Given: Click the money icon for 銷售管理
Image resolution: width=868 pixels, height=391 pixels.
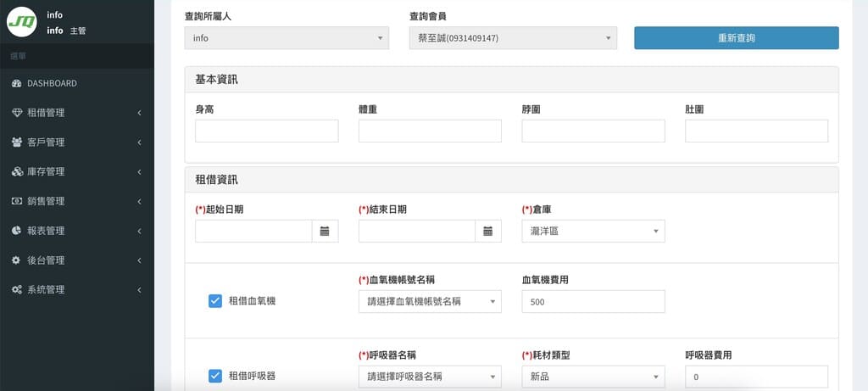Looking at the screenshot, I should click(x=16, y=201).
